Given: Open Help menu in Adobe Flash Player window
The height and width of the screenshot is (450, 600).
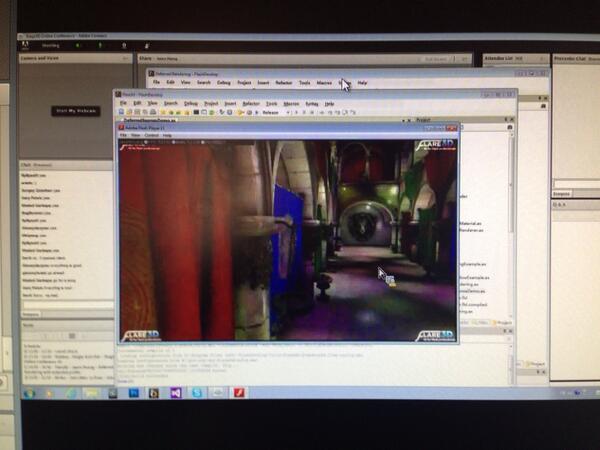Looking at the screenshot, I should (167, 135).
